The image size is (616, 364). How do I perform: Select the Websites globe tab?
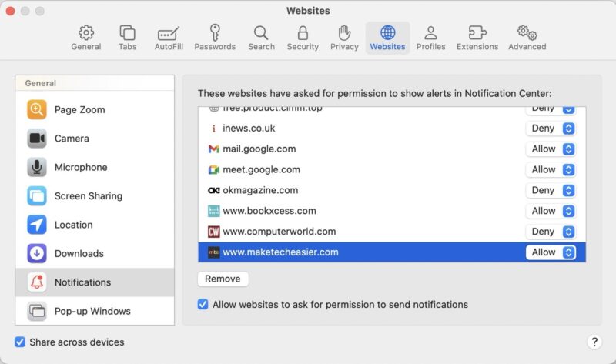387,38
